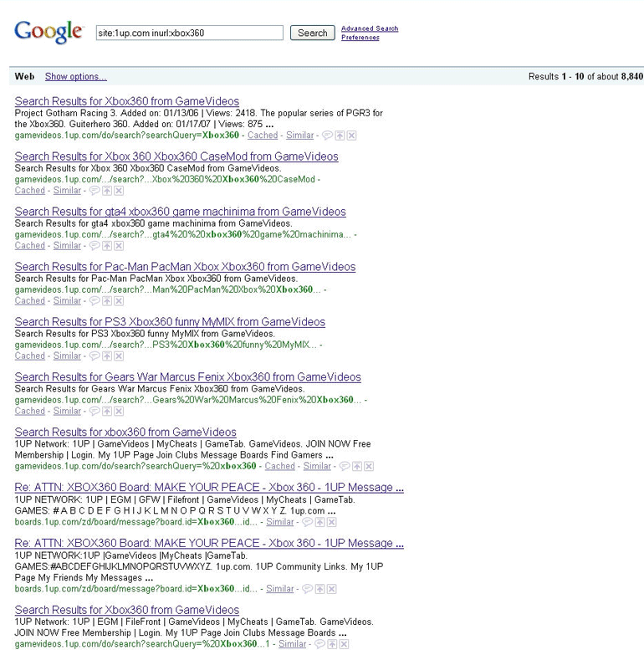Open lowercase xbox360 from GameVideos result title
The height and width of the screenshot is (650, 644).
click(x=125, y=432)
